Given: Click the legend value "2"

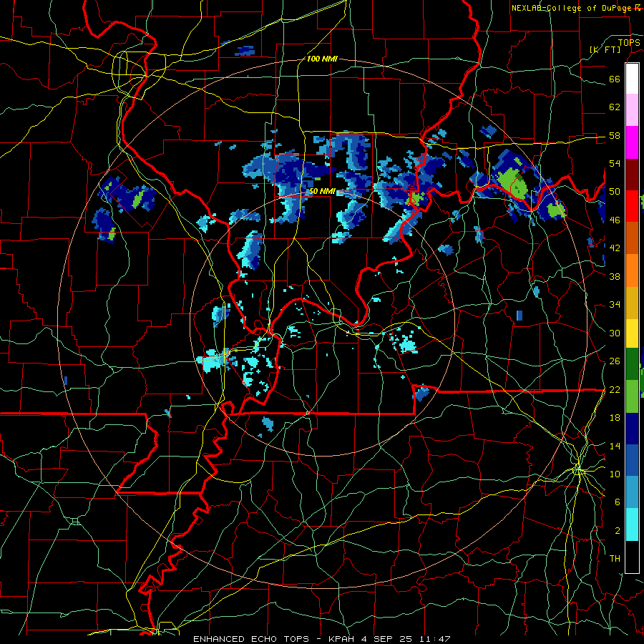Looking at the screenshot, I should (x=617, y=531).
